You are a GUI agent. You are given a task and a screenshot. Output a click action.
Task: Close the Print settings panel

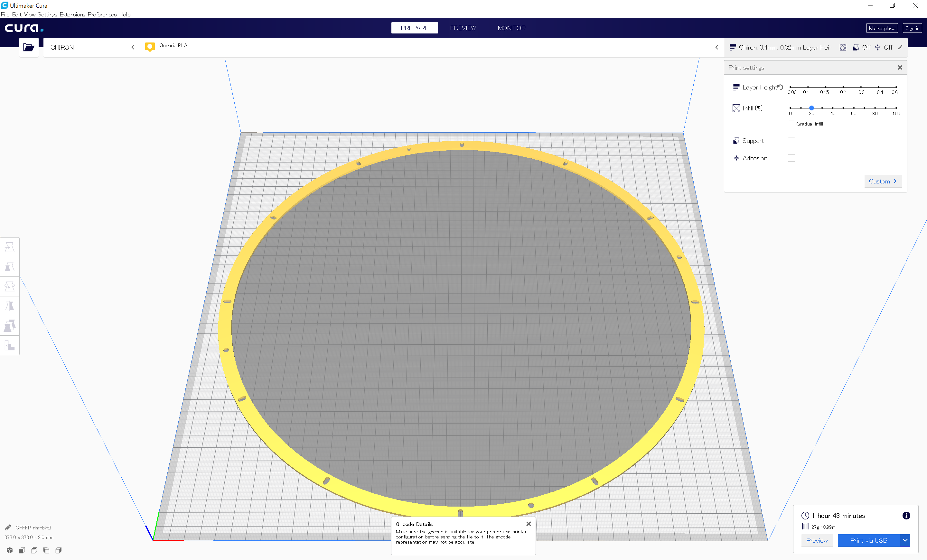(x=900, y=67)
